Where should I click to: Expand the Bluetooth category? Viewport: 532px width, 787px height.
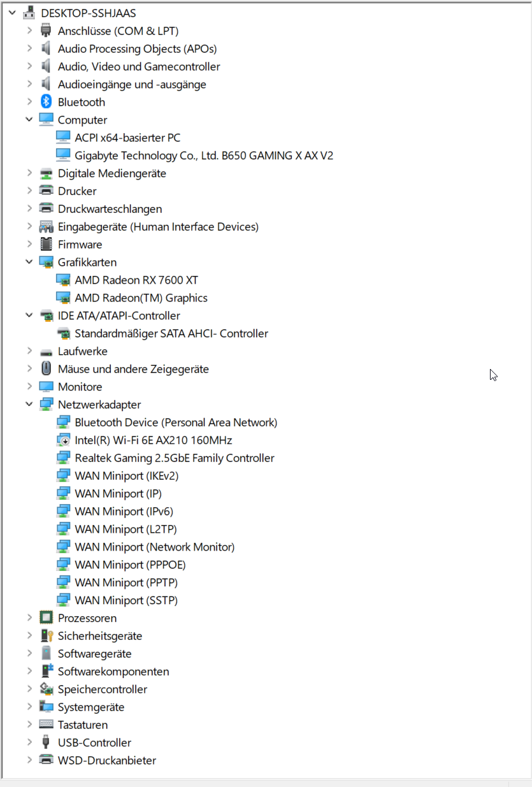29,102
